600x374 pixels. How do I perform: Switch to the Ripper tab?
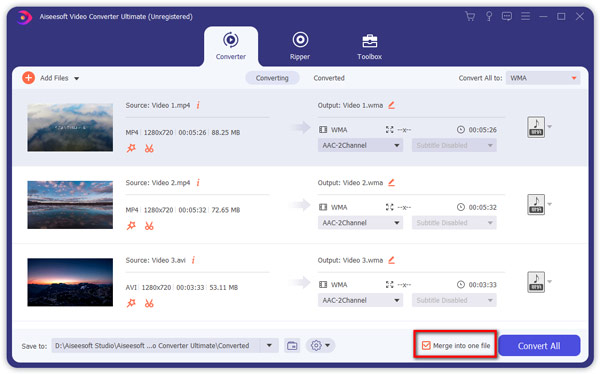point(300,46)
